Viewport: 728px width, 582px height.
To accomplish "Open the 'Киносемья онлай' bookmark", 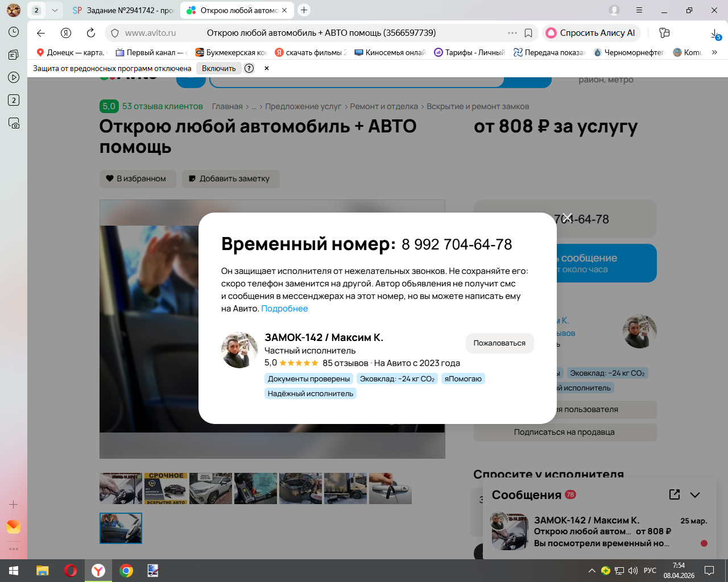I will point(390,52).
